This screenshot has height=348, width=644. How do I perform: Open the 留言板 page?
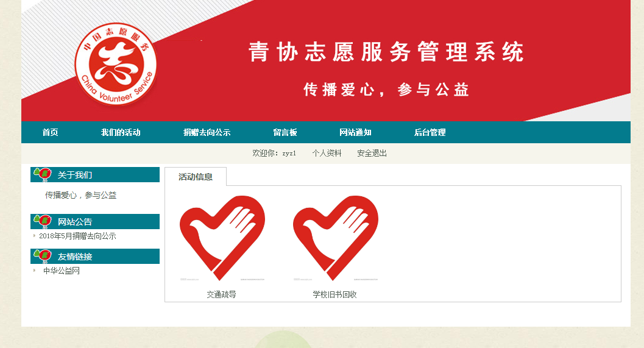tap(285, 132)
